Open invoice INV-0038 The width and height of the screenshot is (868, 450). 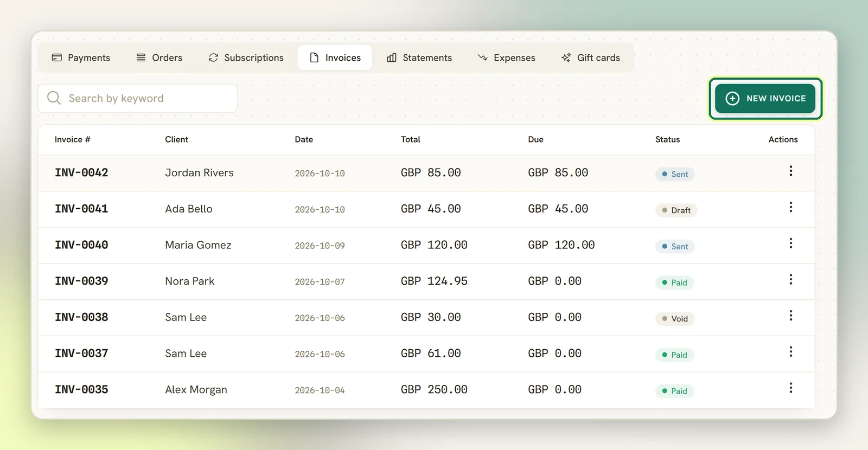81,317
